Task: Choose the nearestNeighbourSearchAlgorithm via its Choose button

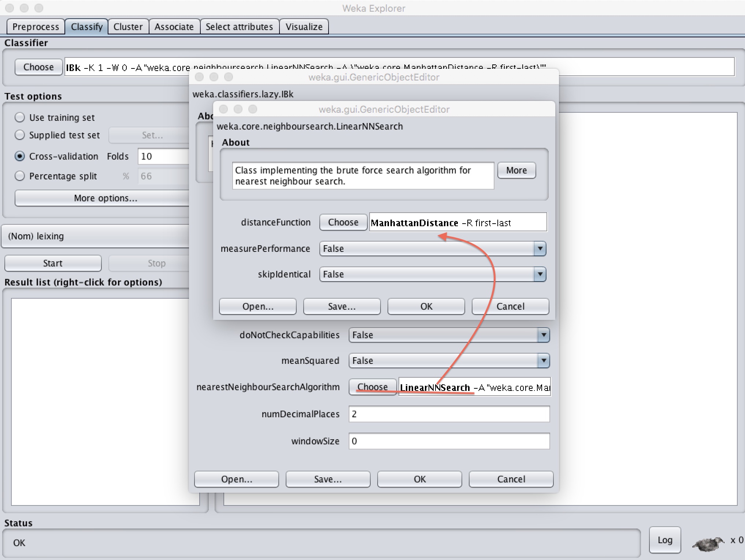Action: click(x=372, y=387)
